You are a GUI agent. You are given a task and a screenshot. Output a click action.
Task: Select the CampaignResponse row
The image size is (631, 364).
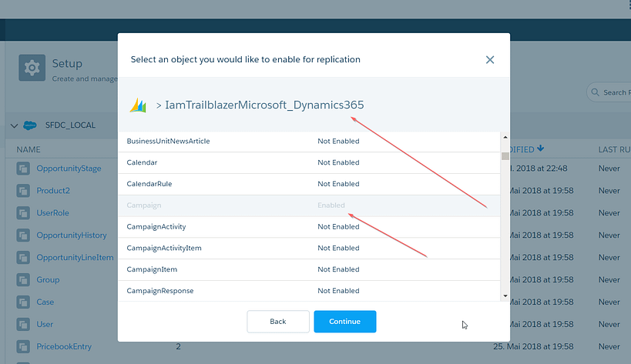309,291
